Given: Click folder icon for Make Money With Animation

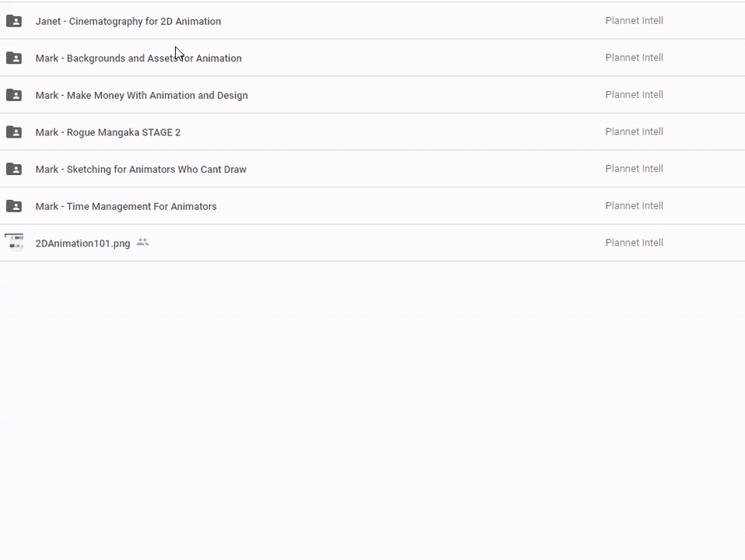Looking at the screenshot, I should (x=14, y=95).
